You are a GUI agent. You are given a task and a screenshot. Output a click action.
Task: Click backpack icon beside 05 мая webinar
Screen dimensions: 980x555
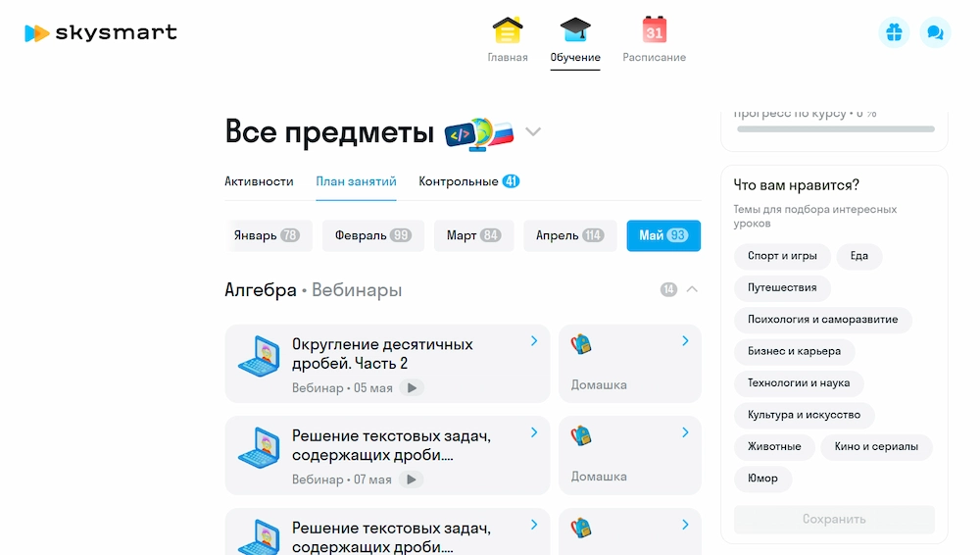(580, 344)
